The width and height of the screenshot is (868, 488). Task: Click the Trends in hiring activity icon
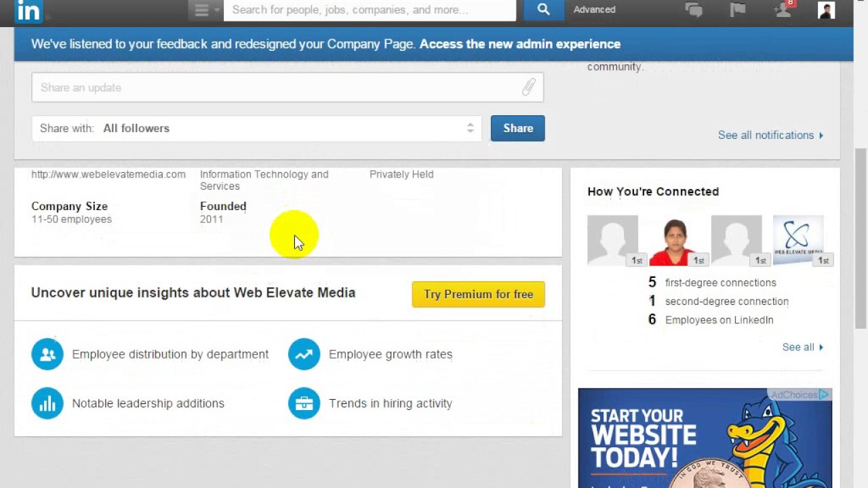pyautogui.click(x=304, y=403)
